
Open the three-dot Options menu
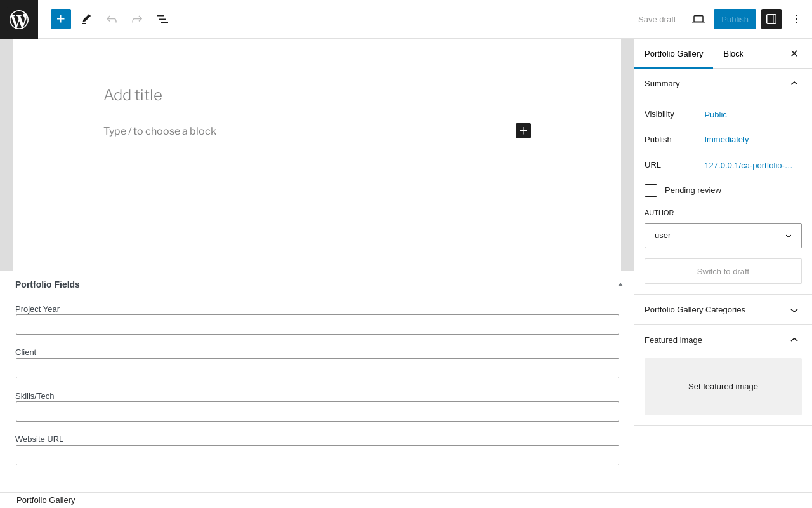pos(797,19)
